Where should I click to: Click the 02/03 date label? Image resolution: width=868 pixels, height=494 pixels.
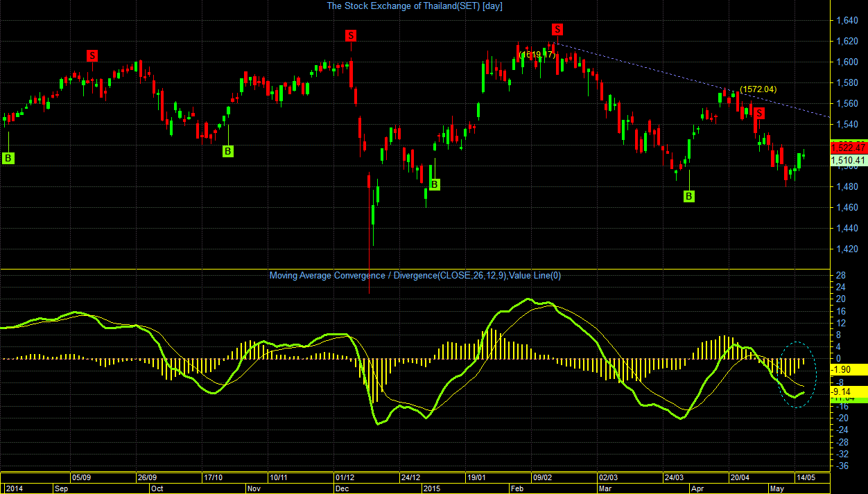(608, 477)
